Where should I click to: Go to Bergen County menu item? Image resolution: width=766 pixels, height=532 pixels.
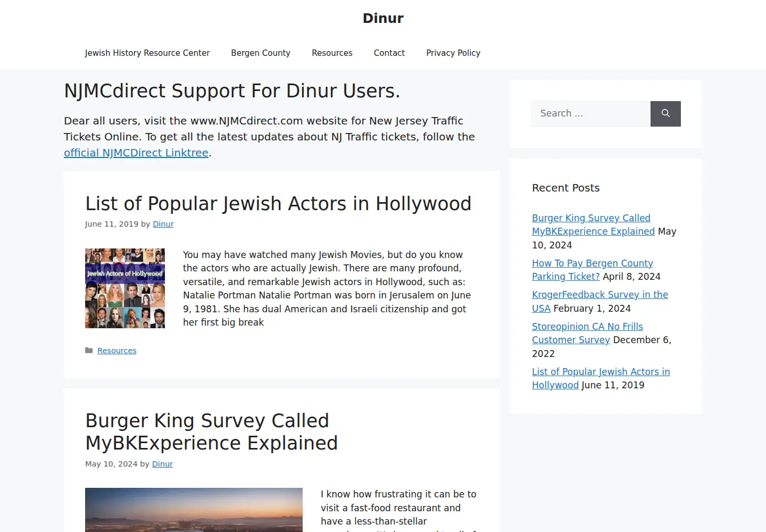click(x=261, y=53)
